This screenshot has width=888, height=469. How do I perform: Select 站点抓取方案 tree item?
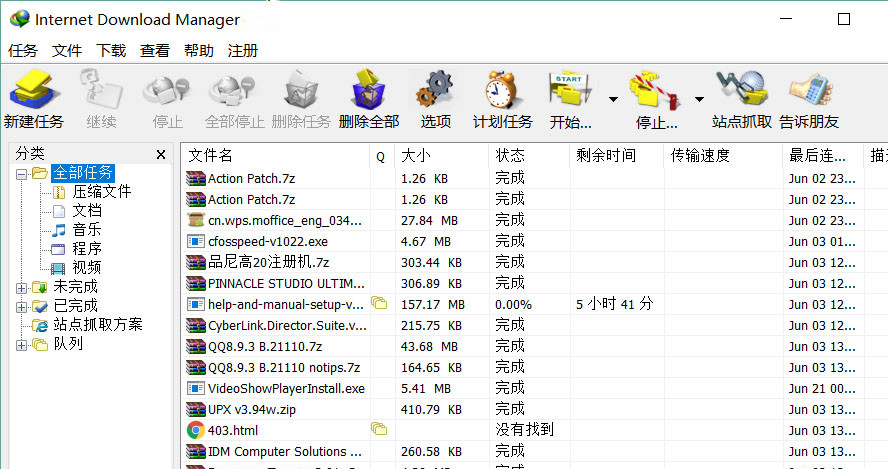97,325
